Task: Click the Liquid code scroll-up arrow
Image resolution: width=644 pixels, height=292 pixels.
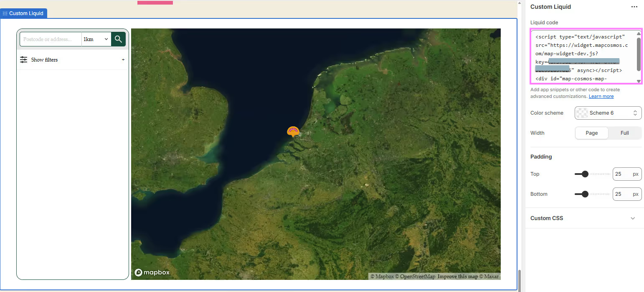Action: 639,34
